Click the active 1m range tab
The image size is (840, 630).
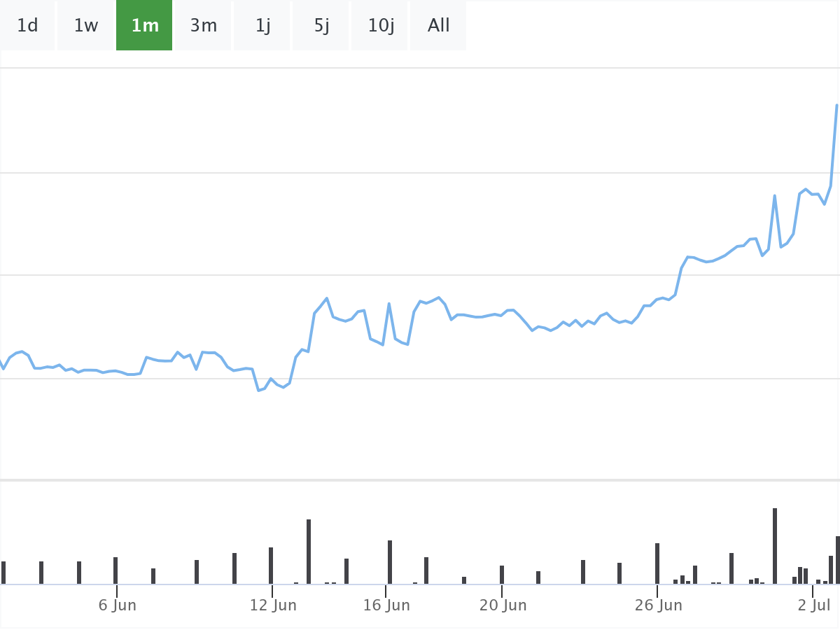145,26
